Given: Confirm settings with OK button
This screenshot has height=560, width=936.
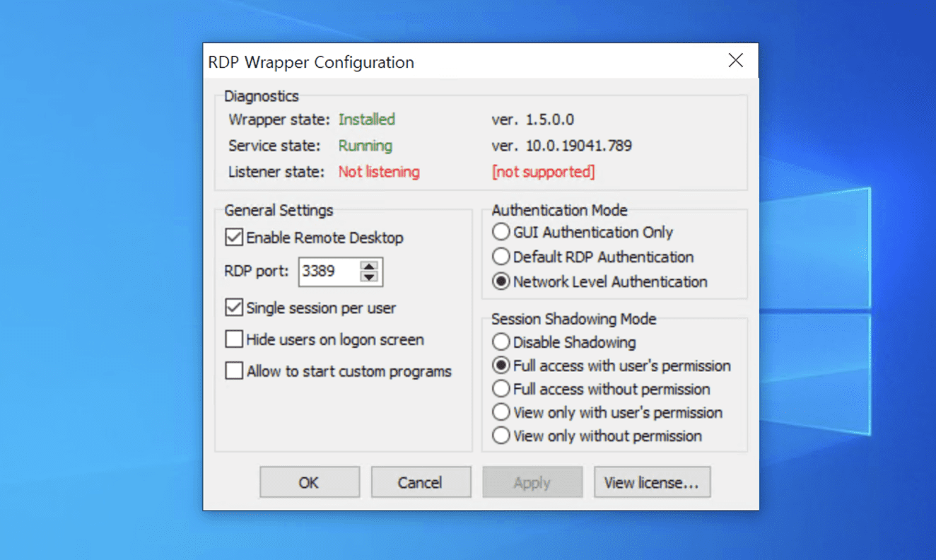Looking at the screenshot, I should [310, 482].
